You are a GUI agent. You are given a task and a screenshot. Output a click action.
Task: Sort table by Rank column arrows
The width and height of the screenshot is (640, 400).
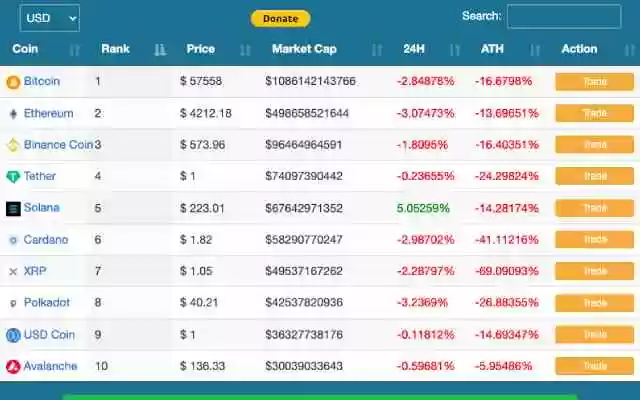[x=160, y=50]
